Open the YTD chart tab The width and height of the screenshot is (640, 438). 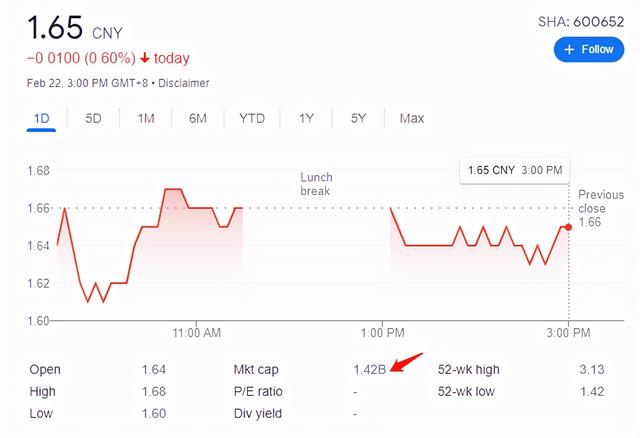coord(252,118)
